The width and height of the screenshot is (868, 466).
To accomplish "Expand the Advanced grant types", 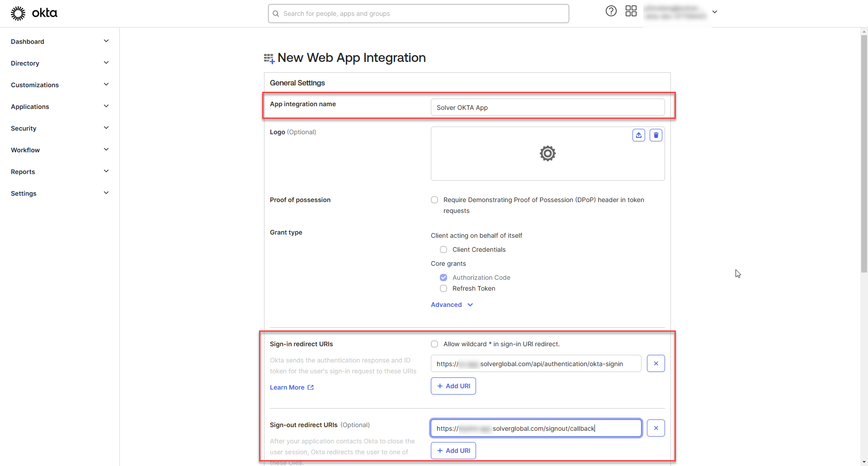I will (x=452, y=305).
